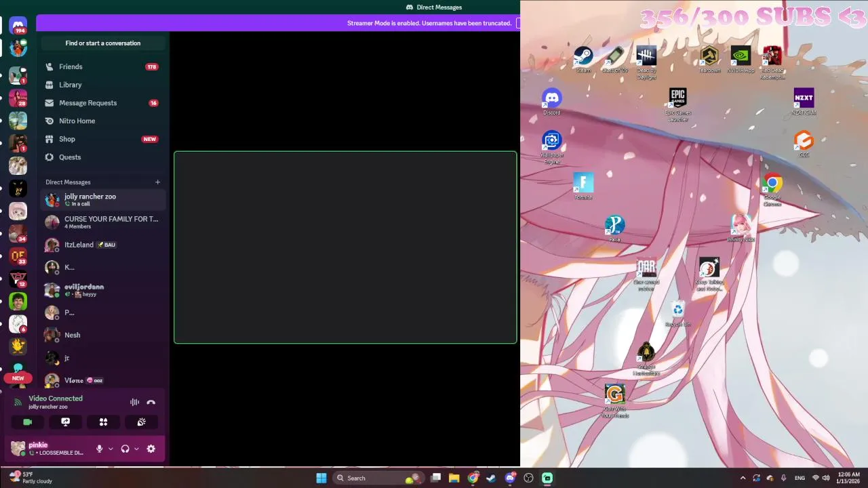
Task: Open DM with eviljordann
Action: pos(103,290)
